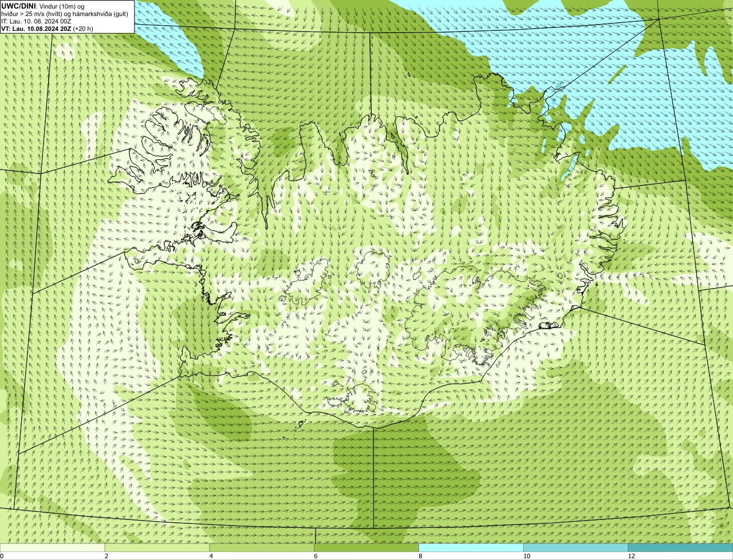Screen dimensions: 733x560
Task: Click the "hviður > 25 m/s (hvítt)" description line
Action: (65, 13)
